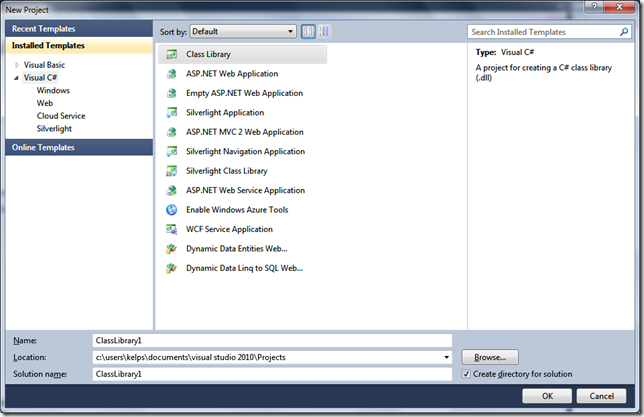This screenshot has width=644, height=417.
Task: Select ASP.NET MVC 2 Web Application text
Action: (x=245, y=132)
